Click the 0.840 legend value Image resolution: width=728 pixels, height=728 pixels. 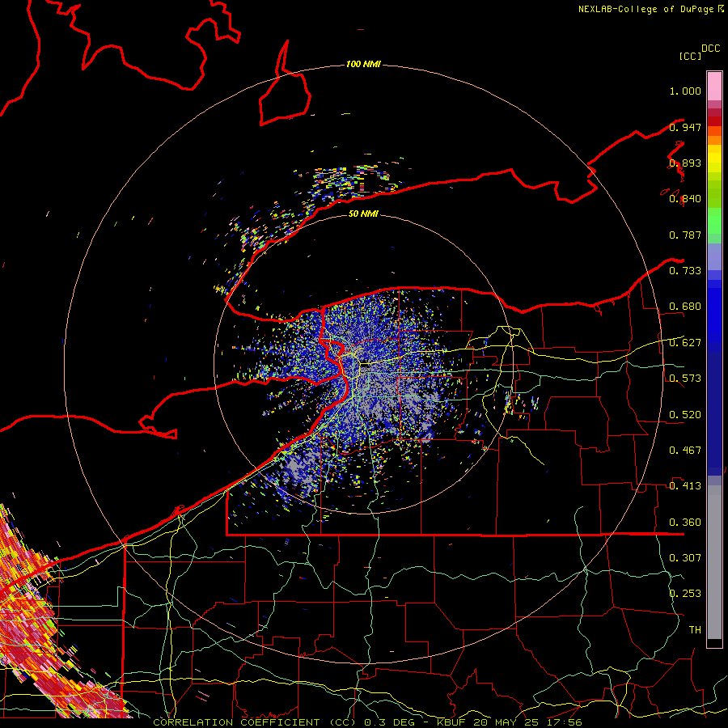click(x=685, y=199)
